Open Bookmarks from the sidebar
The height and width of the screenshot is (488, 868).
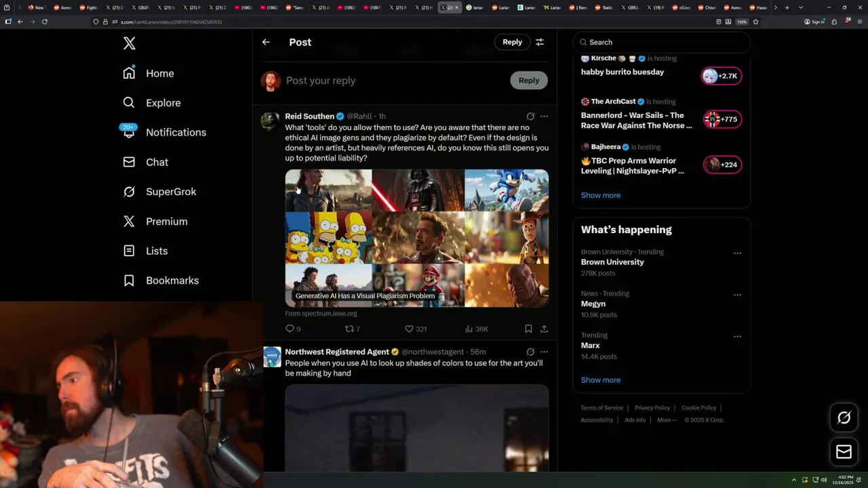[x=161, y=281]
